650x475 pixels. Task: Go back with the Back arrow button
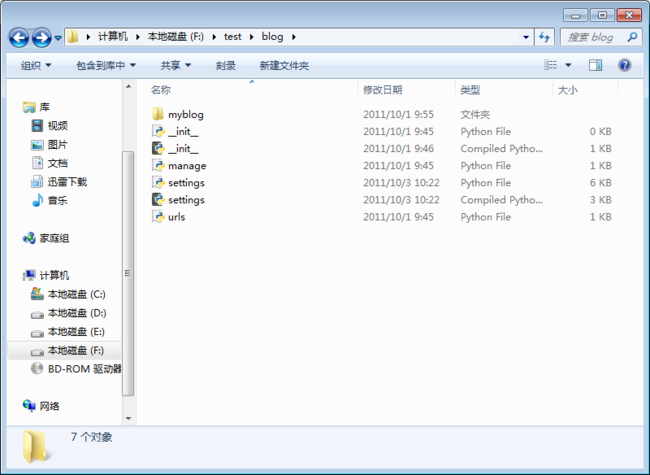(x=19, y=38)
